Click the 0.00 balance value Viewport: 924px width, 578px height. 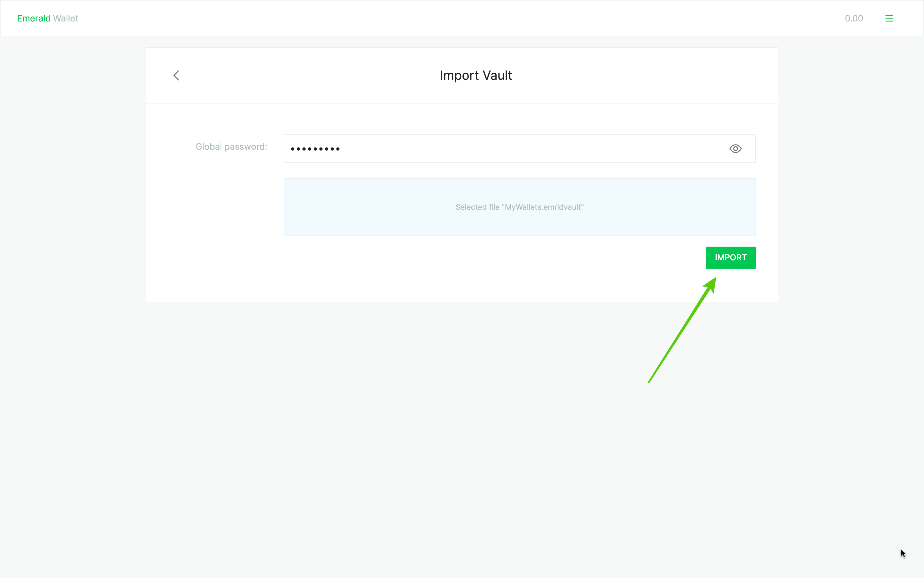click(854, 18)
